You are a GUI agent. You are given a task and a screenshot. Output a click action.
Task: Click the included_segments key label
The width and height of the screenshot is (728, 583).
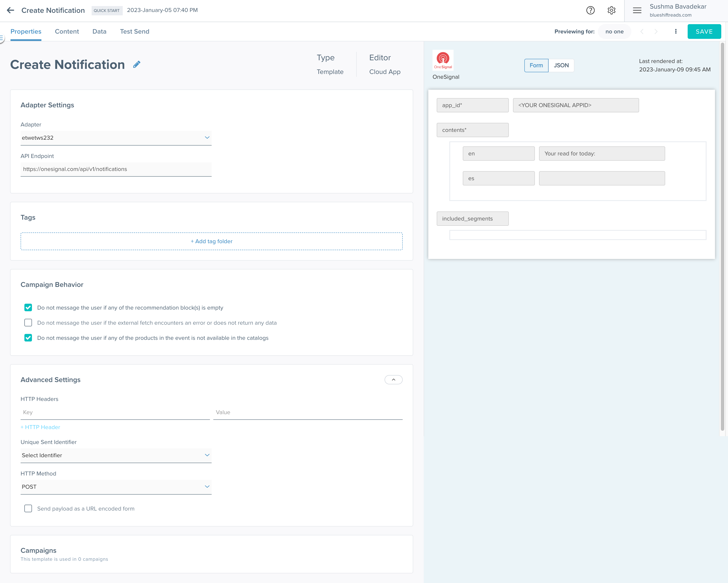(x=472, y=219)
